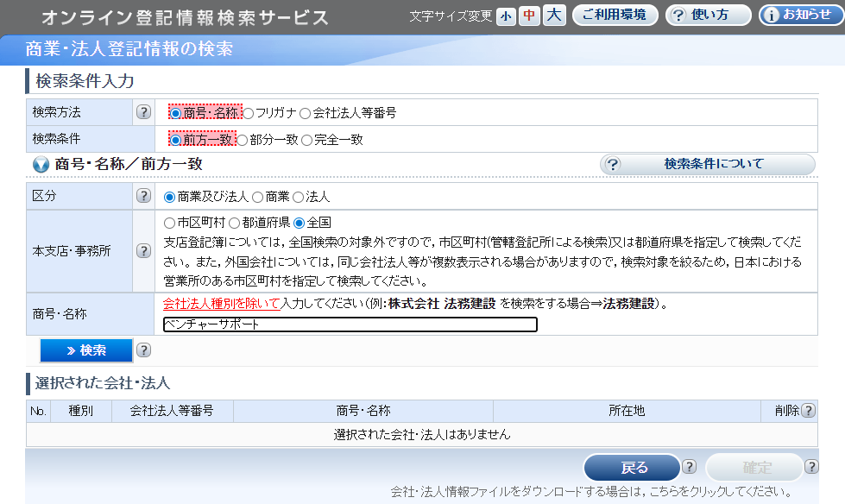Open help icon for 本支店・事務所

coord(143,251)
